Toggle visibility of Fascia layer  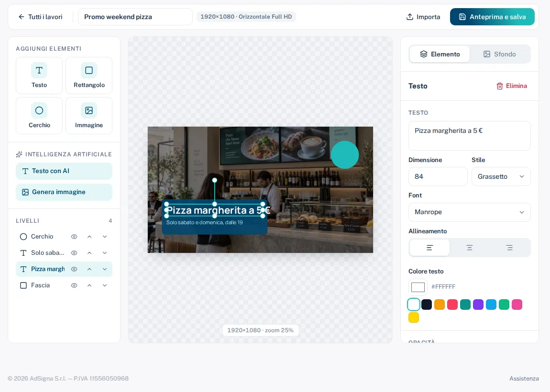[74, 285]
